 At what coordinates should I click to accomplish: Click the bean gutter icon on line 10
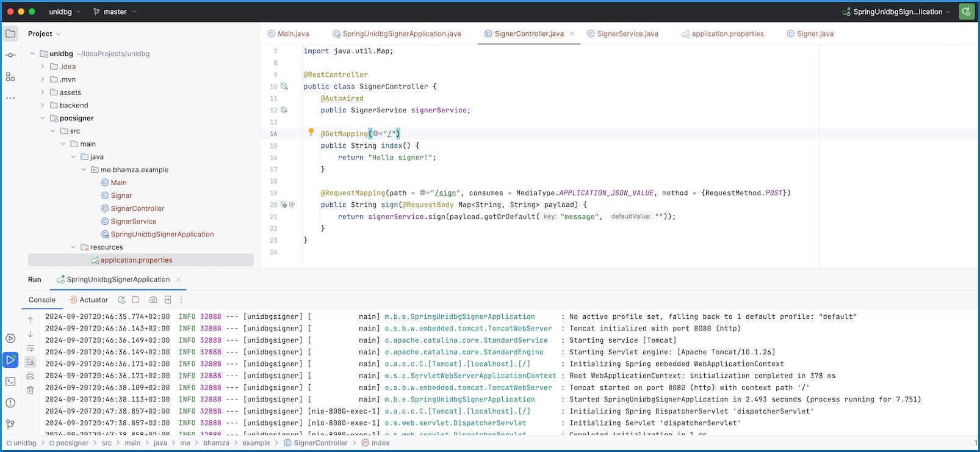point(284,86)
